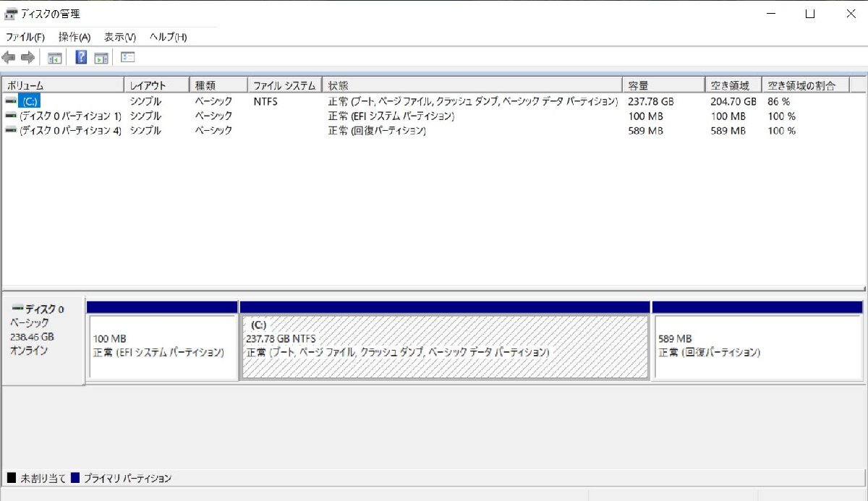Sort by ボリューム column header
Image resolution: width=868 pixels, height=501 pixels.
(63, 85)
